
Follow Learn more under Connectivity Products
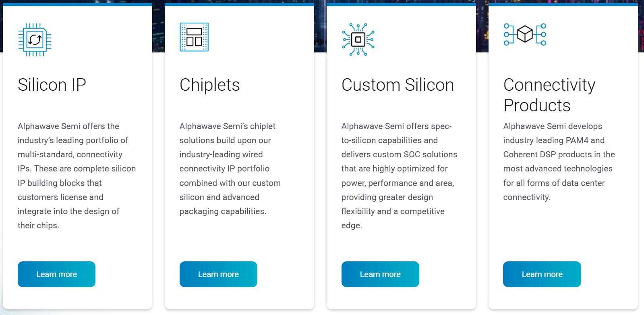click(542, 274)
